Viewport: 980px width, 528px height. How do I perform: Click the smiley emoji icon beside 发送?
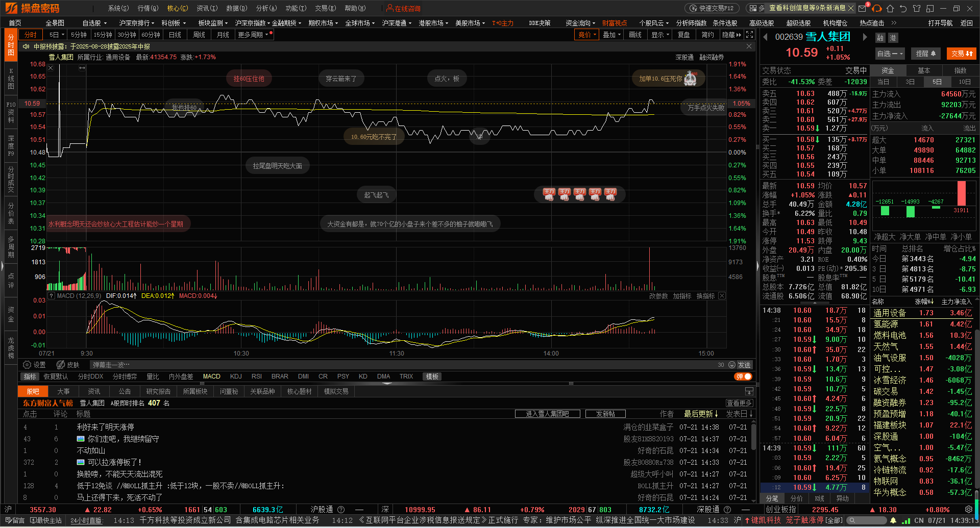coord(732,365)
